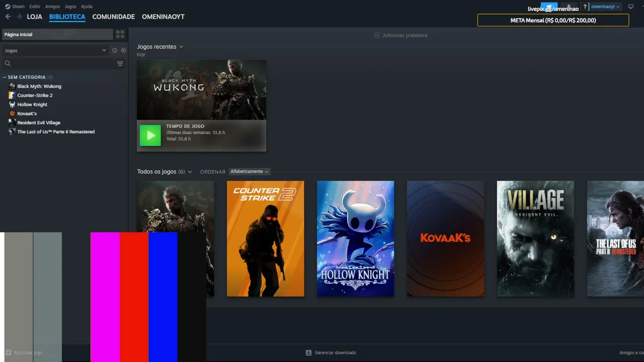Switch to Big Picture mode monitor icon

coord(631,7)
